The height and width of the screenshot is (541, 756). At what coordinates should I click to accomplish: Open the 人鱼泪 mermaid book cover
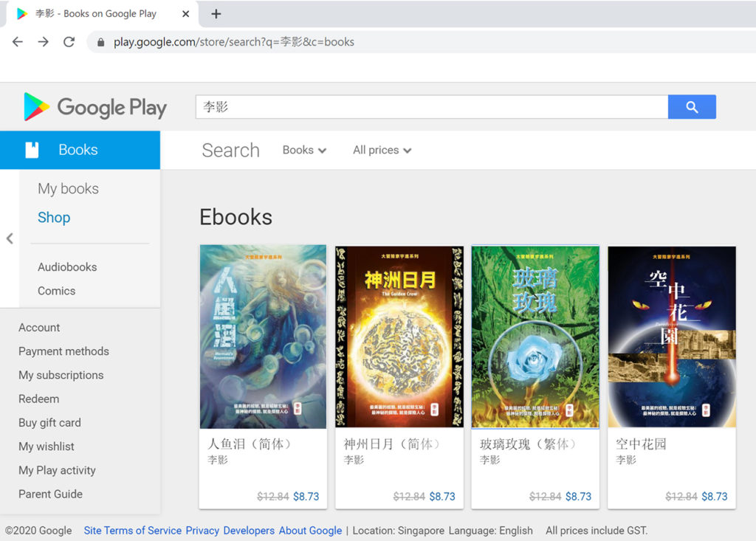[263, 337]
